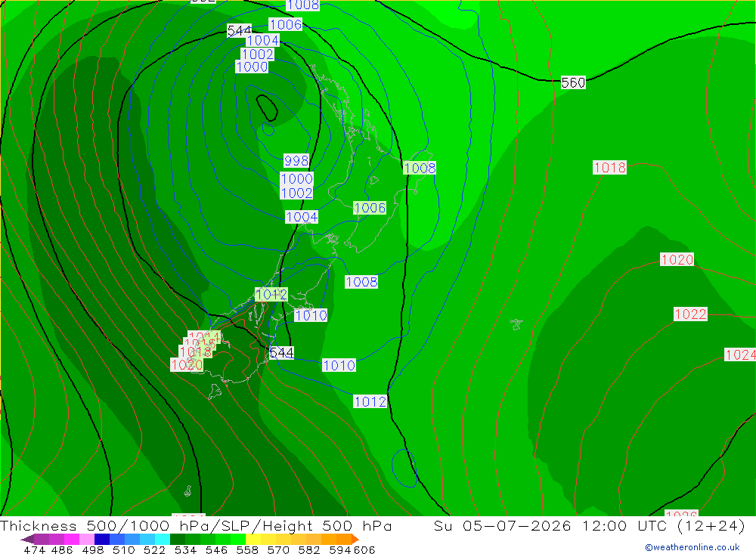Image resolution: width=756 pixels, height=554 pixels.
Task: Click the legend value 534
Action: coord(185,549)
